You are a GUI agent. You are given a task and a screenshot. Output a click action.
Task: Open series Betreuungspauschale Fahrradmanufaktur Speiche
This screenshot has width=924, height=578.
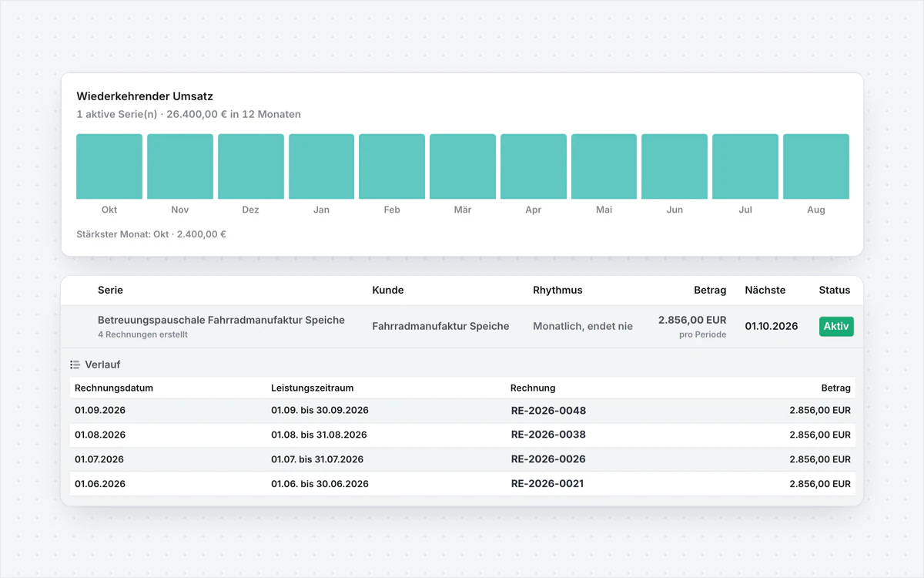221,320
